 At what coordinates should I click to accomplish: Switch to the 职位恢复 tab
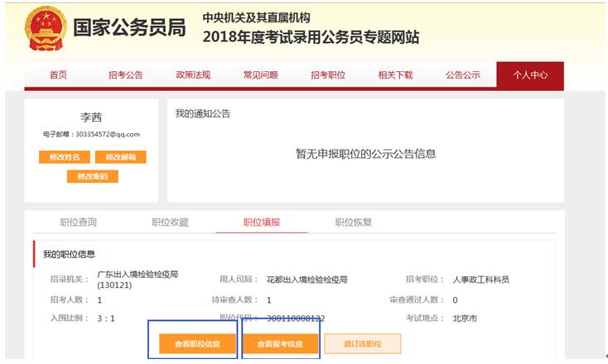click(x=354, y=223)
